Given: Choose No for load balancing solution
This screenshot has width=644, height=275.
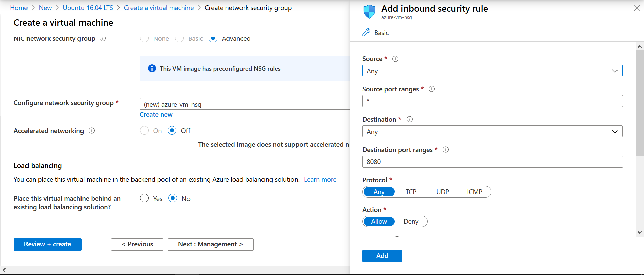Looking at the screenshot, I should tap(173, 198).
